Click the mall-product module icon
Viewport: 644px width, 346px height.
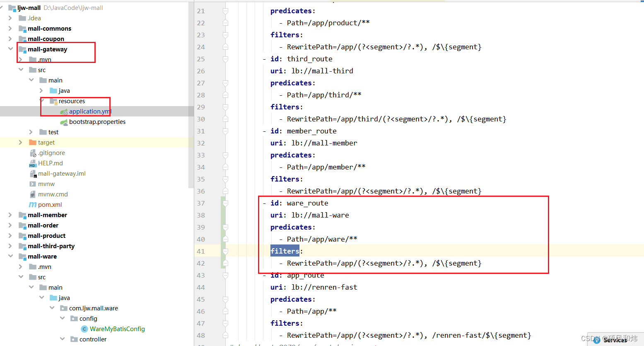click(x=22, y=236)
